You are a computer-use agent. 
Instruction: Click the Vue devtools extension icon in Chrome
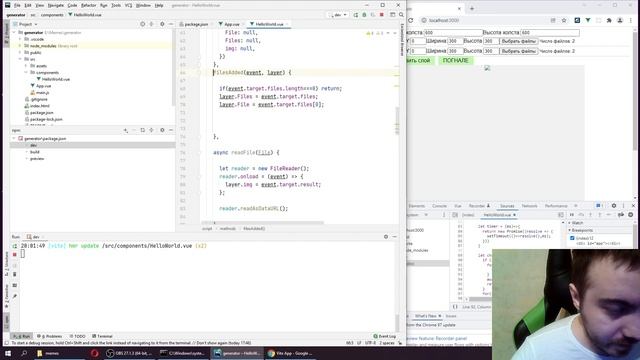pos(588,20)
